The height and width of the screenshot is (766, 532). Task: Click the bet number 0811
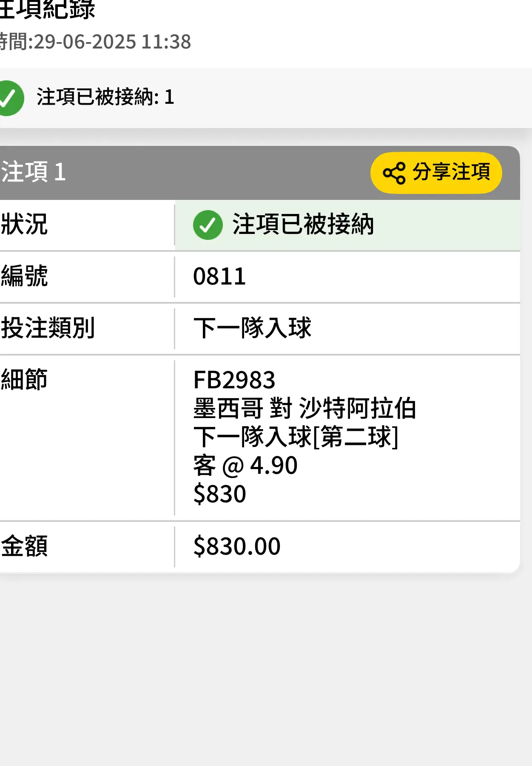[219, 276]
